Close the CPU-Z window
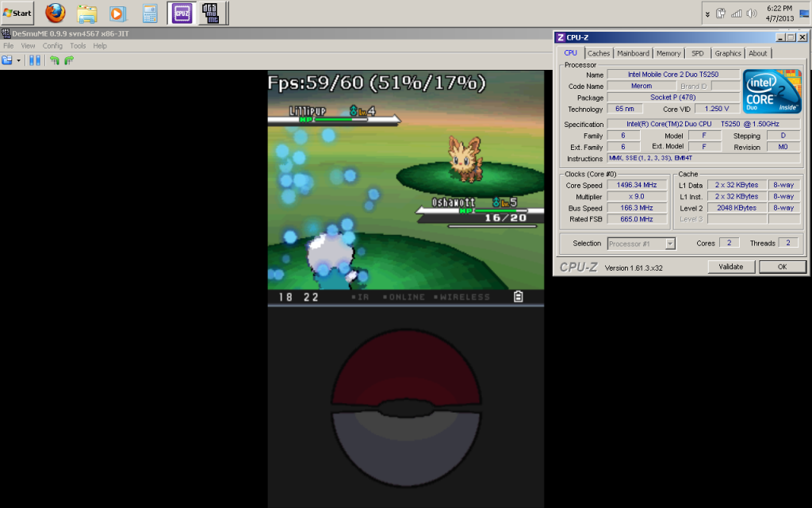This screenshot has width=812, height=508. [x=802, y=37]
